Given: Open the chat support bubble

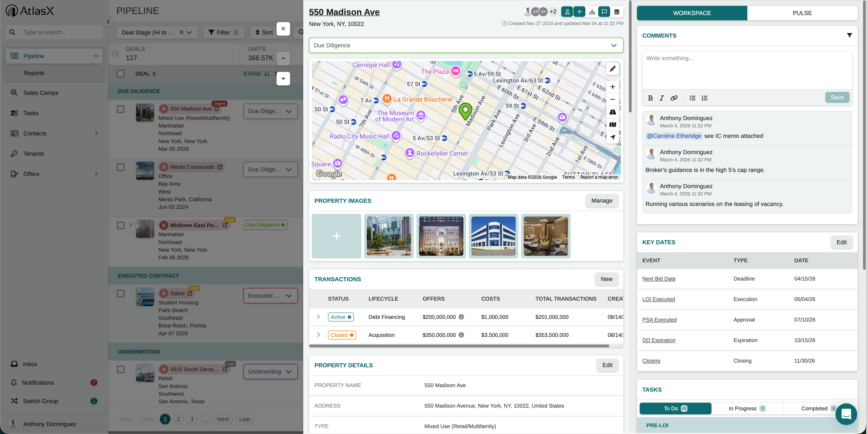Looking at the screenshot, I should click(846, 414).
